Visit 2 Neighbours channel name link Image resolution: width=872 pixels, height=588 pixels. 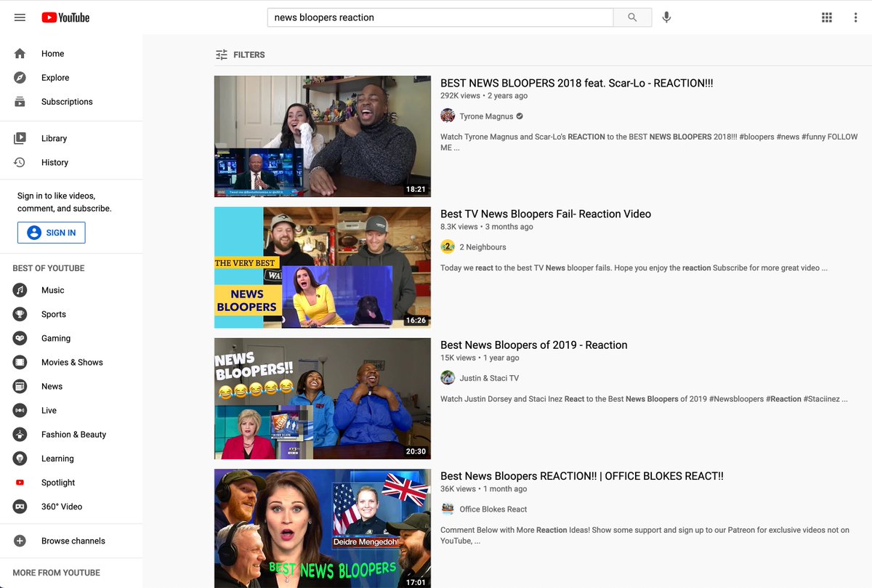[x=483, y=247]
